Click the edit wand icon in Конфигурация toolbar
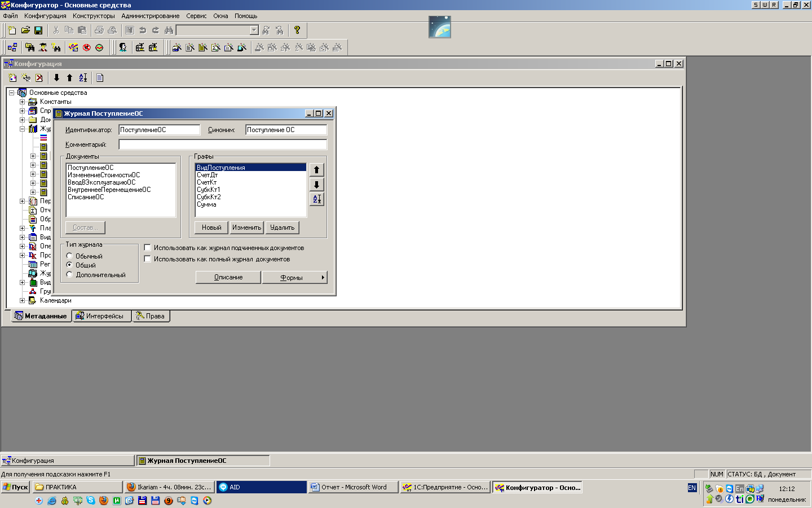The width and height of the screenshot is (812, 508). (x=26, y=78)
